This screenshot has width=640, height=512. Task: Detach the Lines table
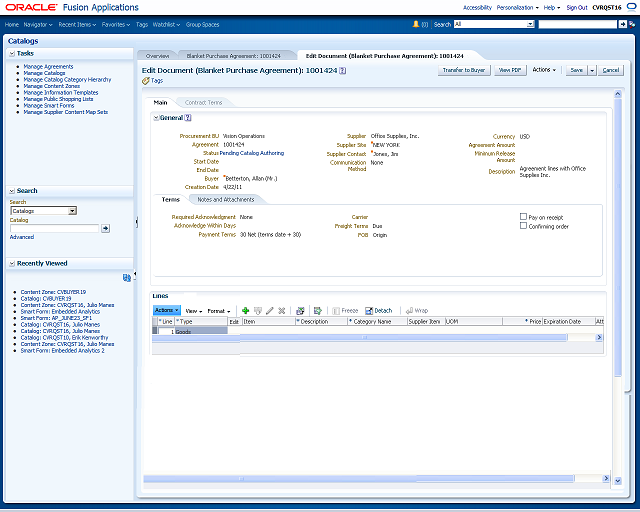[x=378, y=311]
